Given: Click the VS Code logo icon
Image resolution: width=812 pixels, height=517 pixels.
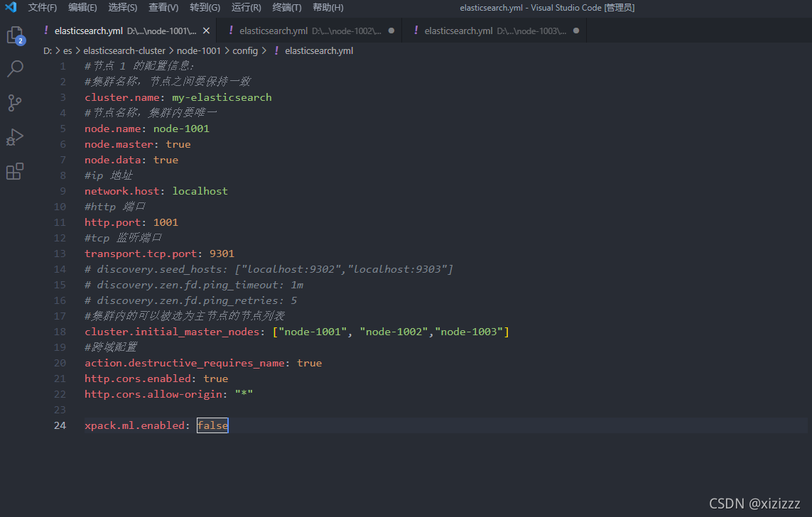Looking at the screenshot, I should 11,7.
